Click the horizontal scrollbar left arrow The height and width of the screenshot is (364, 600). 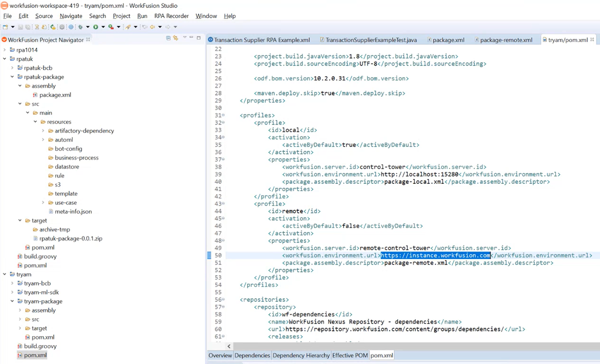(229, 346)
